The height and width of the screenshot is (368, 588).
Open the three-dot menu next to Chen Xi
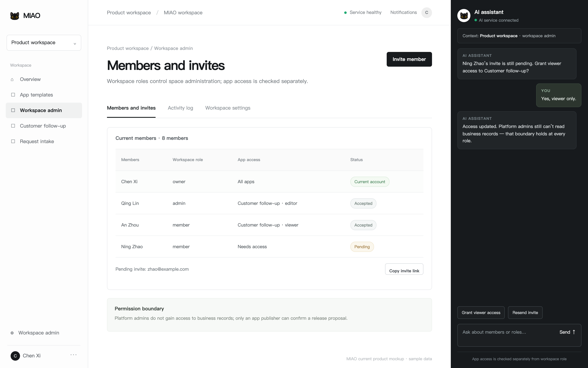[x=74, y=355]
